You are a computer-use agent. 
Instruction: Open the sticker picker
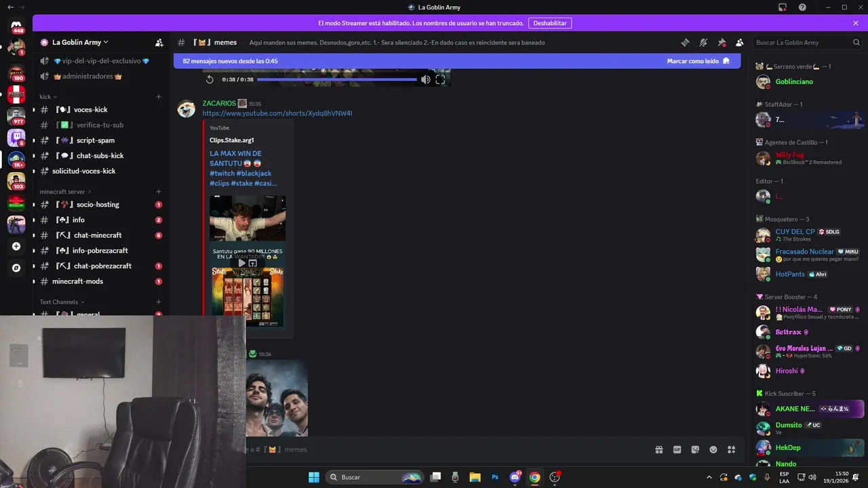tap(695, 449)
